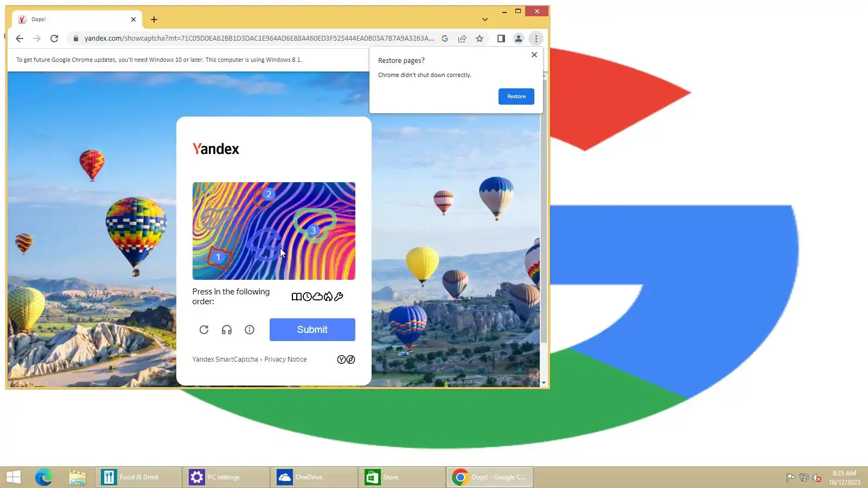This screenshot has width=868, height=488.
Task: Dismiss the Restore pages popup
Action: coord(534,55)
